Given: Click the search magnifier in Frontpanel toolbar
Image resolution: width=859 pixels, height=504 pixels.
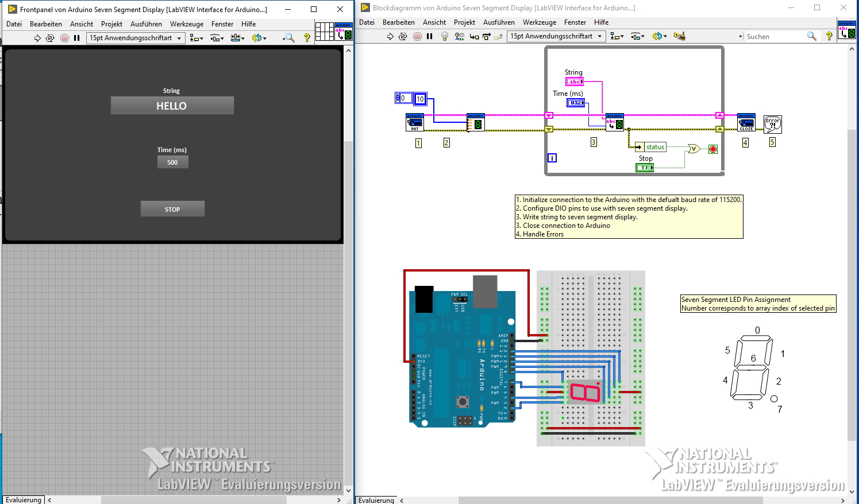Looking at the screenshot, I should 289,38.
